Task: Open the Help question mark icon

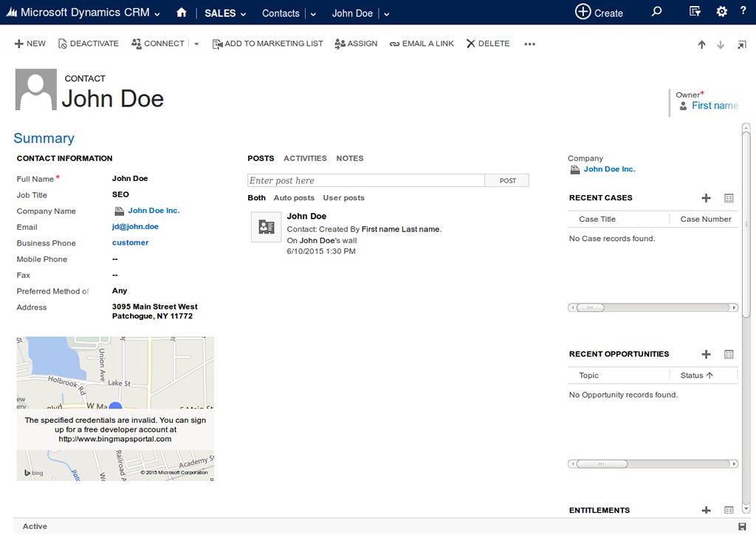Action: (x=743, y=11)
